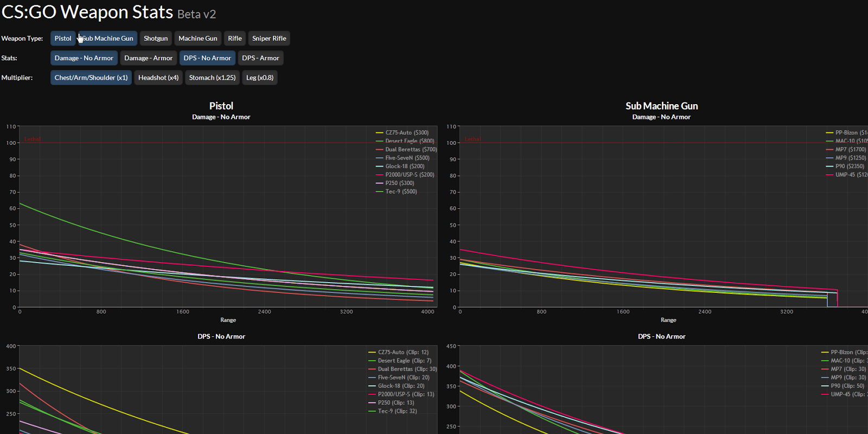This screenshot has height=434, width=868.
Task: Select Leg (x0.8) multiplier
Action: tap(260, 78)
